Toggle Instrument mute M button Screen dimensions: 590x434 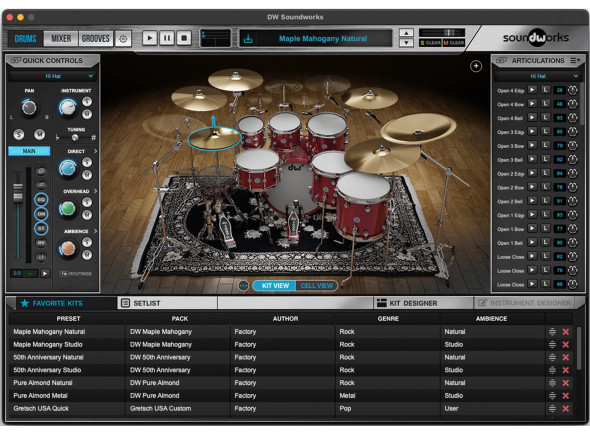(x=87, y=114)
